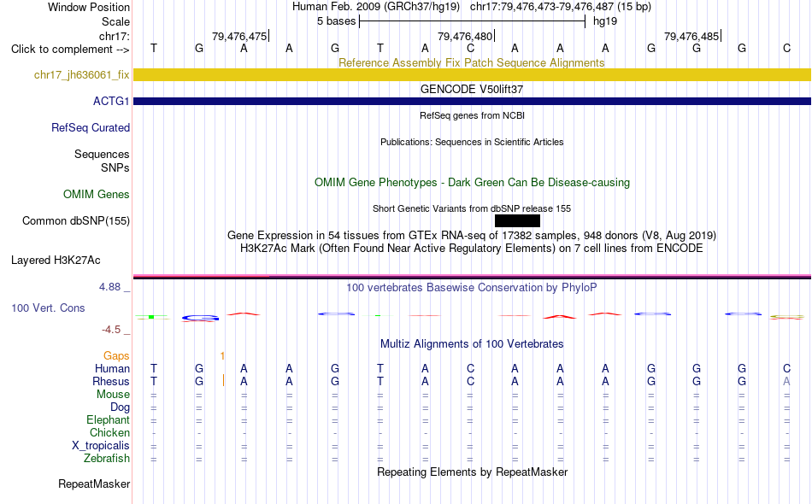Click the genome position chr17:79,476,473-79,476,487 text
The height and width of the screenshot is (504, 812).
pos(542,7)
